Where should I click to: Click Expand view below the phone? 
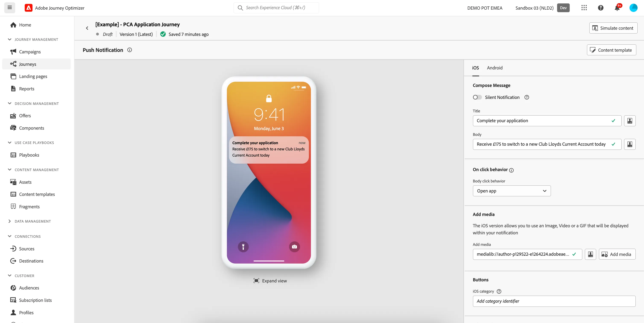[x=270, y=281]
